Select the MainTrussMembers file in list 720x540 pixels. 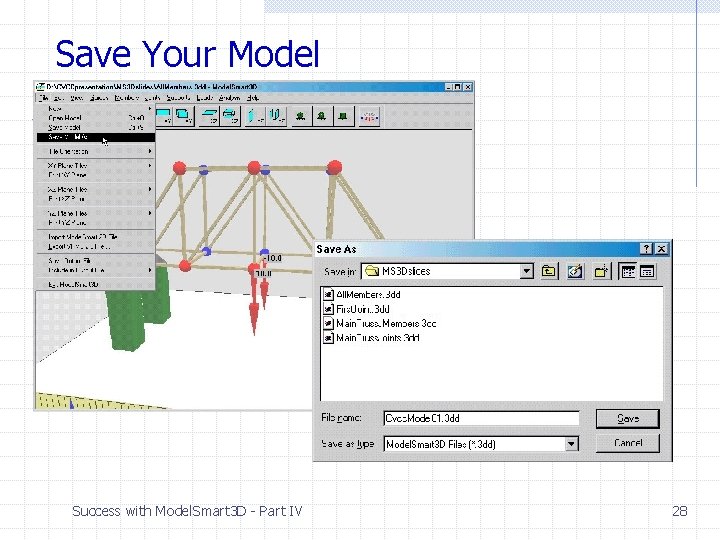379,323
